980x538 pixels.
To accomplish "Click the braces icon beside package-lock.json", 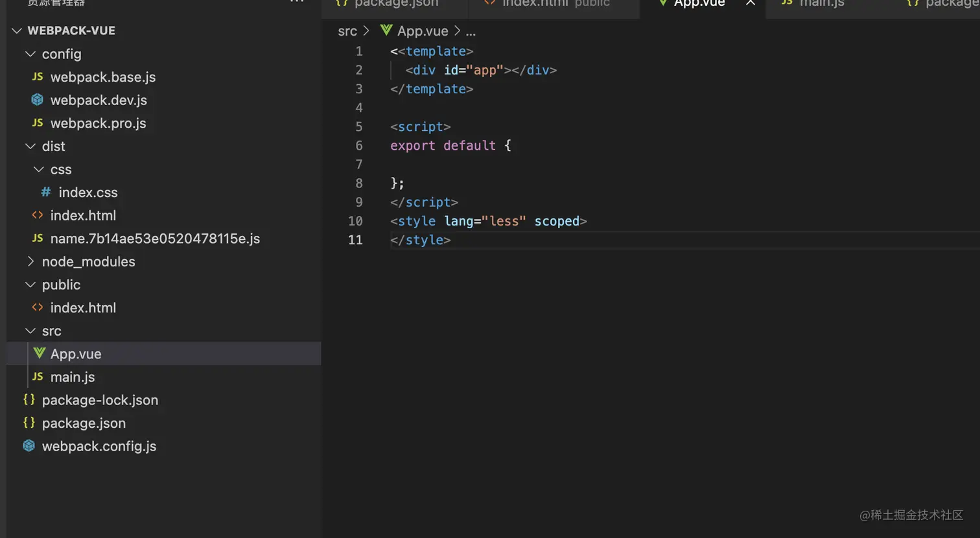I will point(29,399).
